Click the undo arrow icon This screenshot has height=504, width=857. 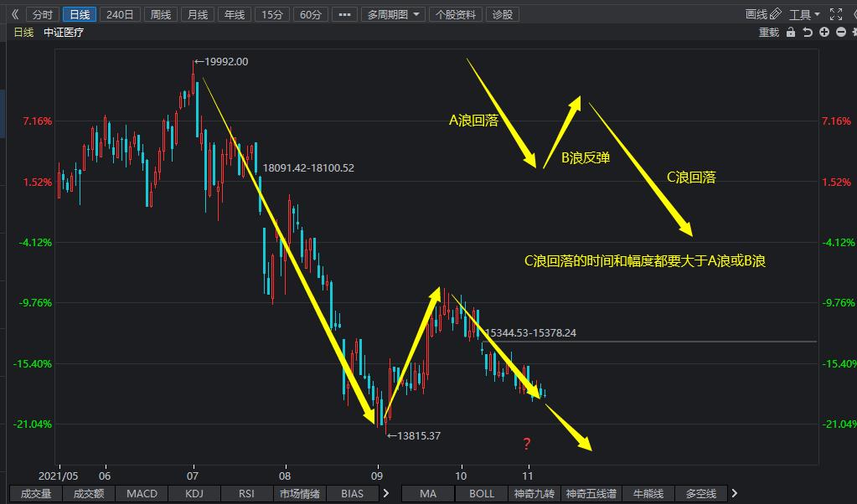tap(808, 31)
